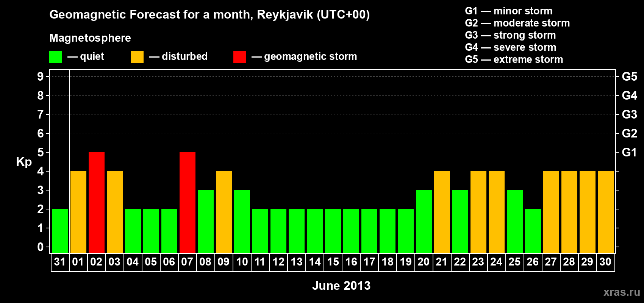The width and height of the screenshot is (644, 303).
Task: Click the 'Kp' axis title
Action: (x=24, y=162)
